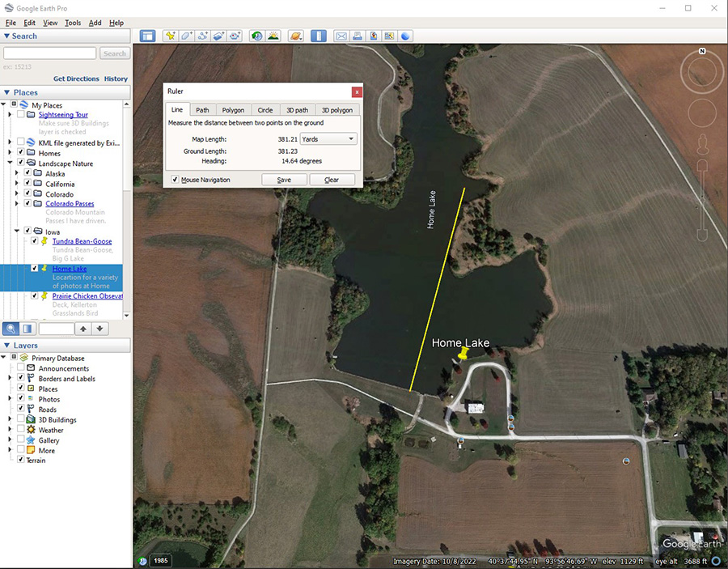
Task: Open the Get Directions link
Action: tap(76, 79)
